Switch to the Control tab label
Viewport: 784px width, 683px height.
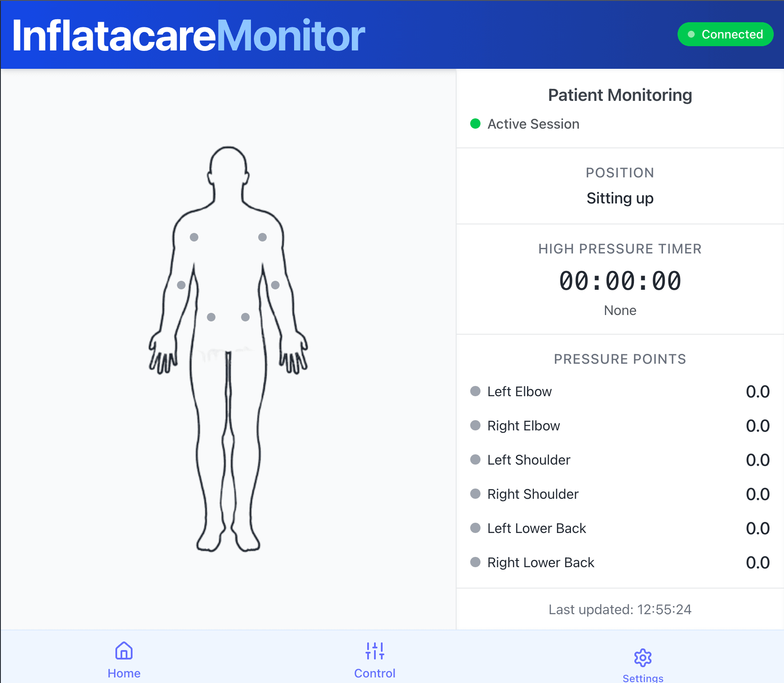tap(375, 673)
